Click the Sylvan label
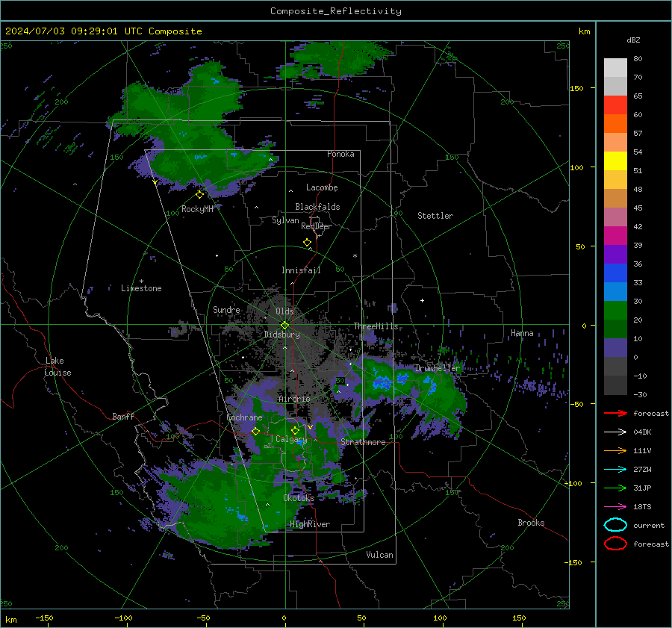 285,220
